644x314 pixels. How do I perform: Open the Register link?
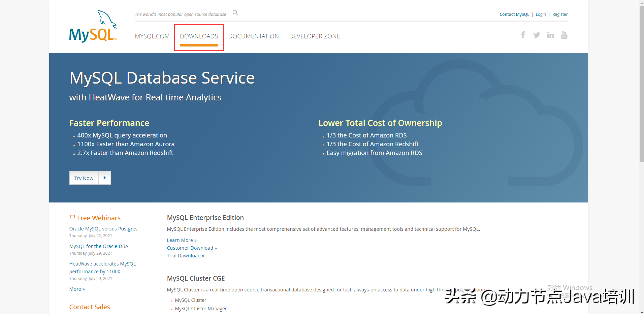click(560, 14)
